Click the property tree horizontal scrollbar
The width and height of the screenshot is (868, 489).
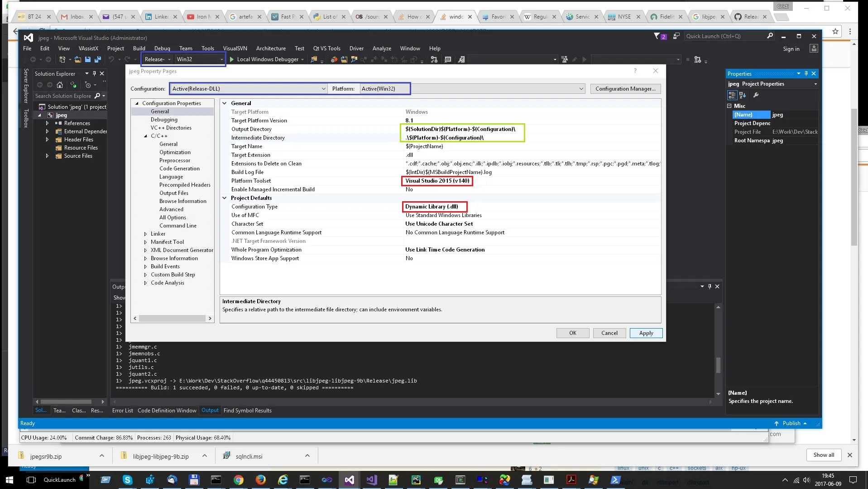coord(173,319)
